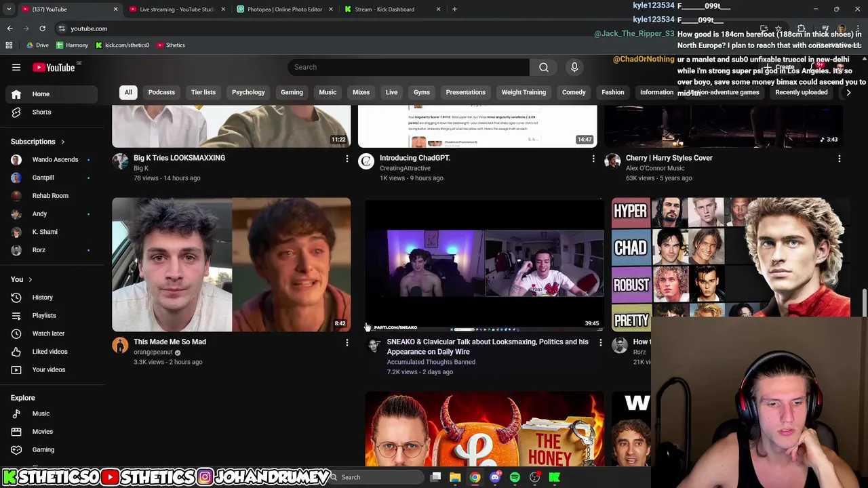This screenshot has width=868, height=488.
Task: Open File Explorer from the taskbar
Action: pyautogui.click(x=455, y=477)
